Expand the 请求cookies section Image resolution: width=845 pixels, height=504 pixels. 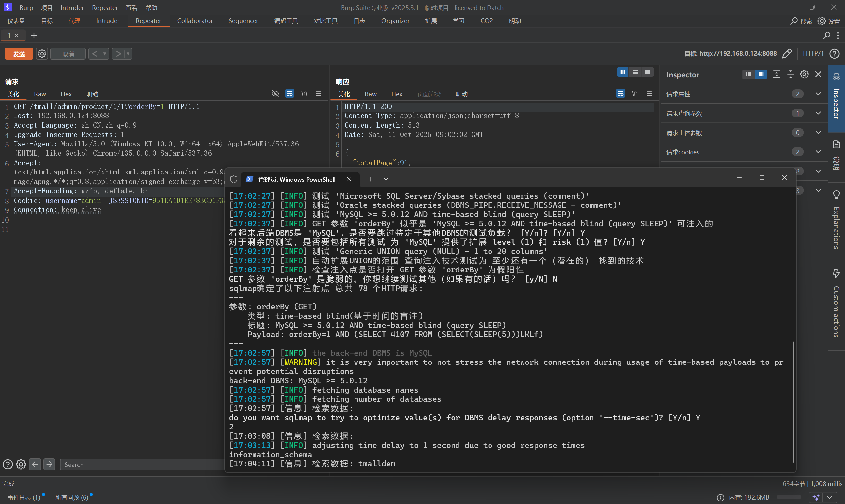pos(818,152)
